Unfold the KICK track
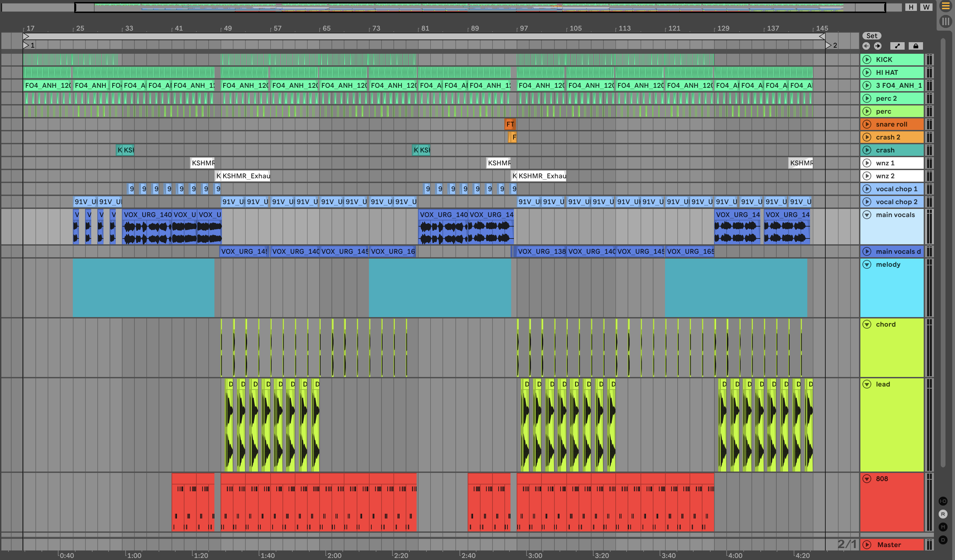 [867, 60]
